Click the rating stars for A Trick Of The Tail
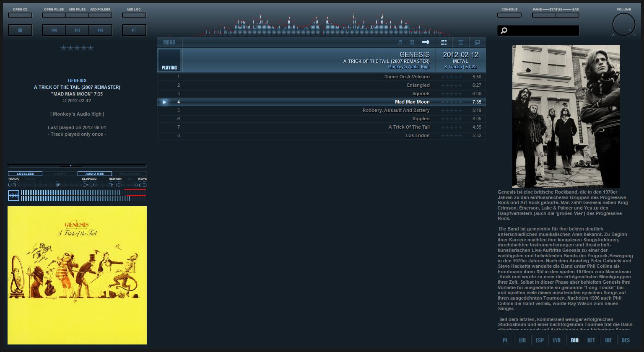The height and width of the screenshot is (352, 644). [452, 127]
